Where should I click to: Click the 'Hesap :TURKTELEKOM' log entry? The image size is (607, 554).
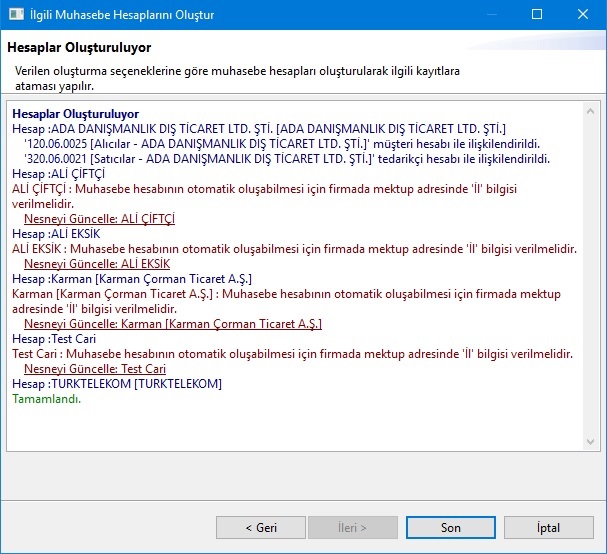(117, 384)
